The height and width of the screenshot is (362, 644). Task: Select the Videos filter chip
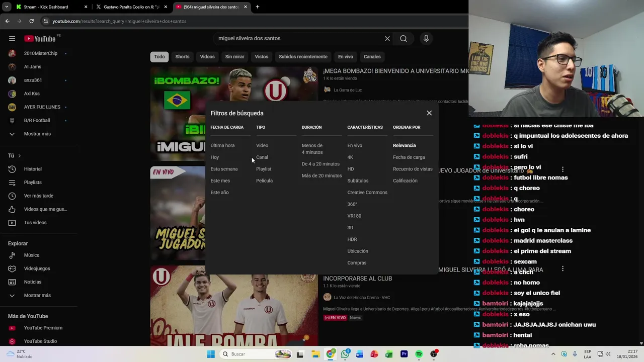(207, 57)
